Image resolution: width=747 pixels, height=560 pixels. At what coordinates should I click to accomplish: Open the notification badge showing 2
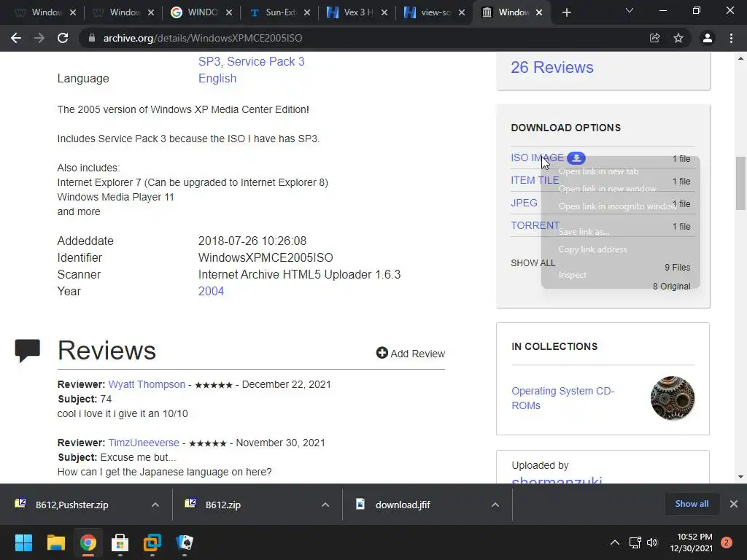(727, 542)
